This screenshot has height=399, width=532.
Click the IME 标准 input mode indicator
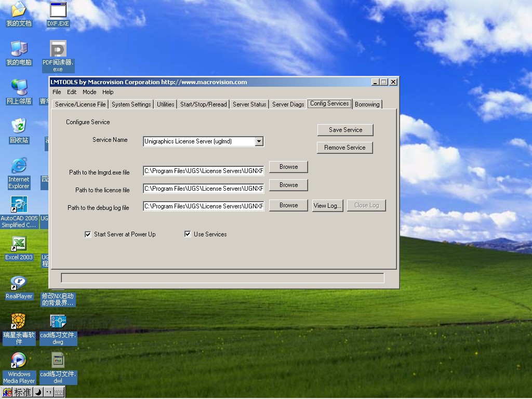[x=23, y=393]
